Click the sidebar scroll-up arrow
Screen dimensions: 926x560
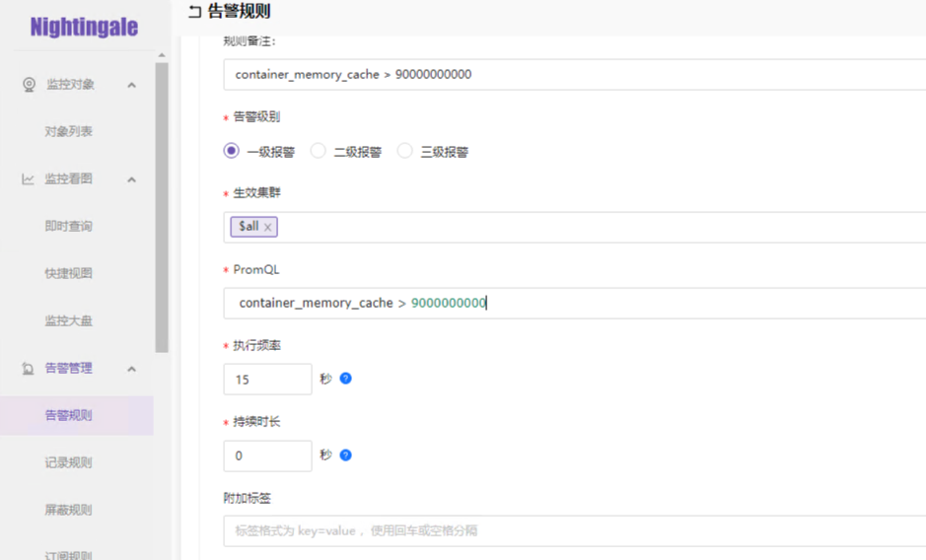click(162, 55)
